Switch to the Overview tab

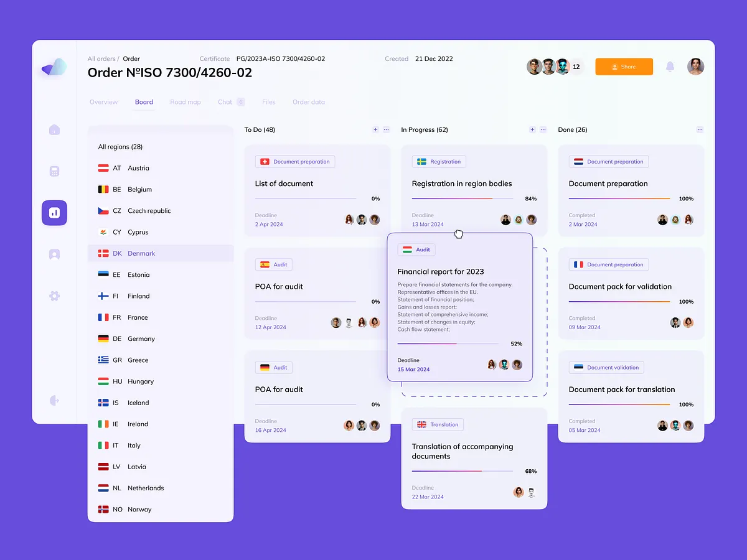pyautogui.click(x=103, y=101)
